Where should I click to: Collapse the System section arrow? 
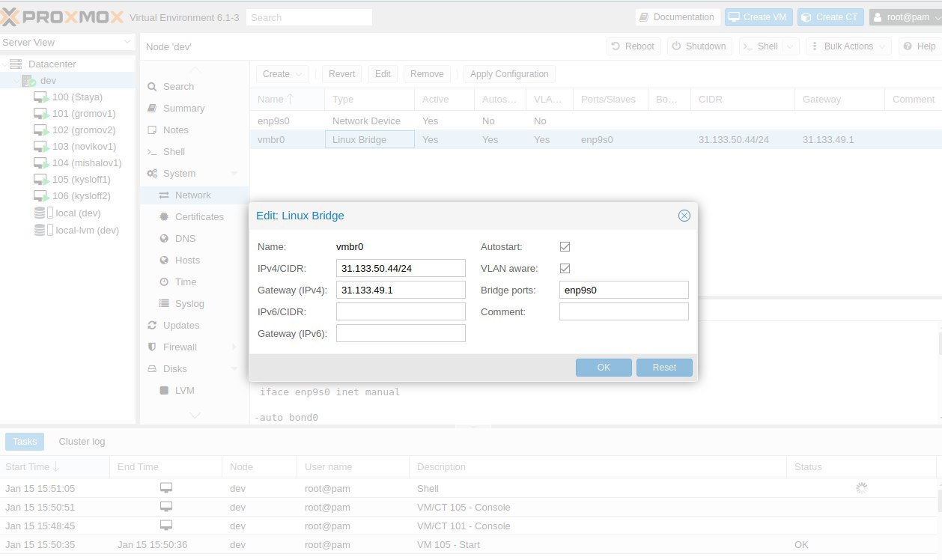click(x=234, y=174)
